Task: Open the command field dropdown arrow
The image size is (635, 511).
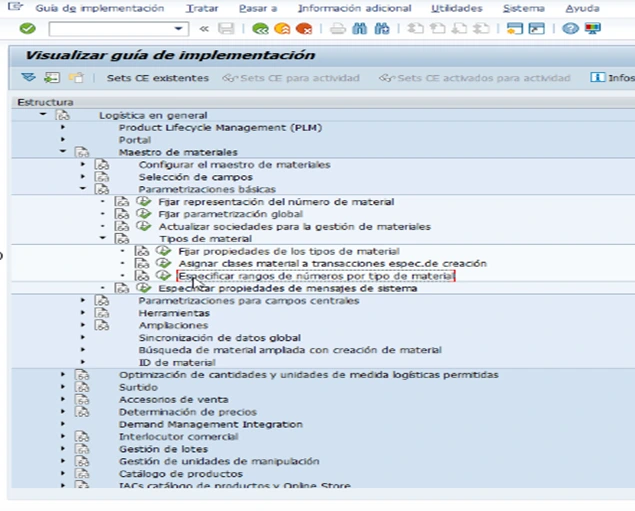Action: 178,29
